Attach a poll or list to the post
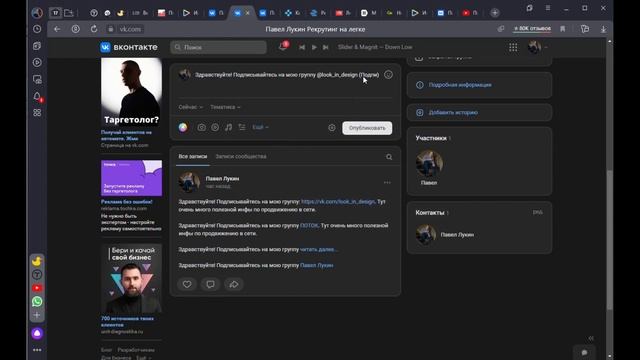The image size is (640, 360). click(242, 127)
